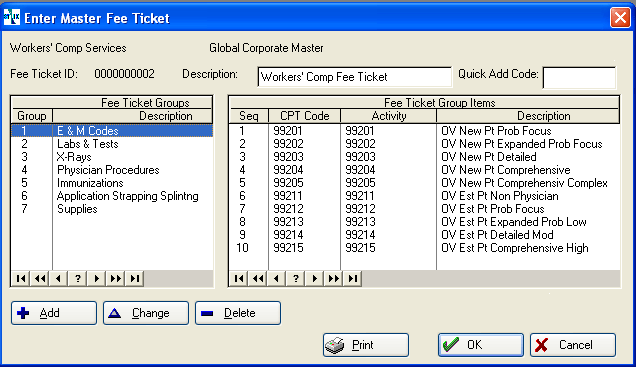Confirm with the OK button
This screenshot has height=367, width=636.
tap(481, 345)
